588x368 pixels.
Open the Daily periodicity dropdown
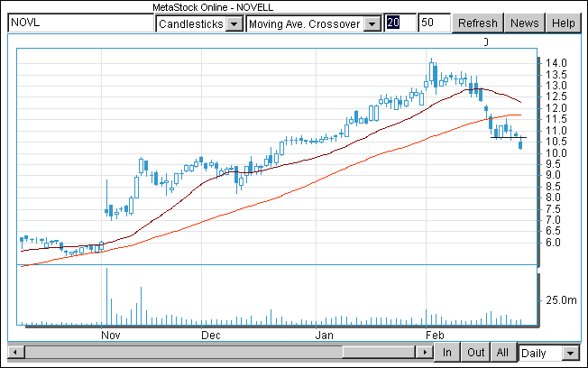[x=548, y=353]
